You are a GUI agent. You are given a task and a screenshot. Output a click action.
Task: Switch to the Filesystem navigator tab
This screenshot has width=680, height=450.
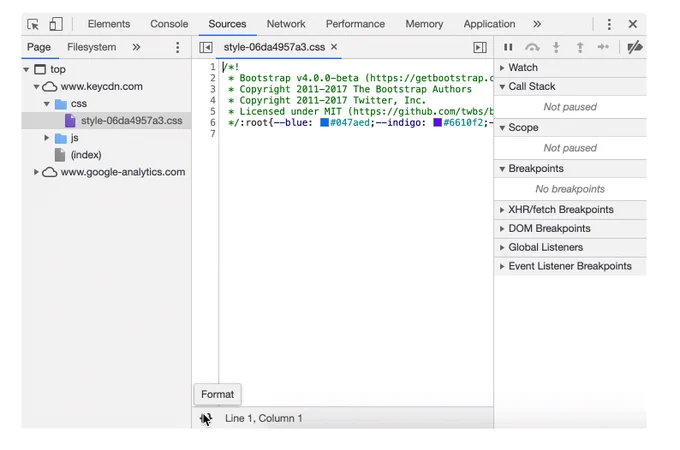92,47
